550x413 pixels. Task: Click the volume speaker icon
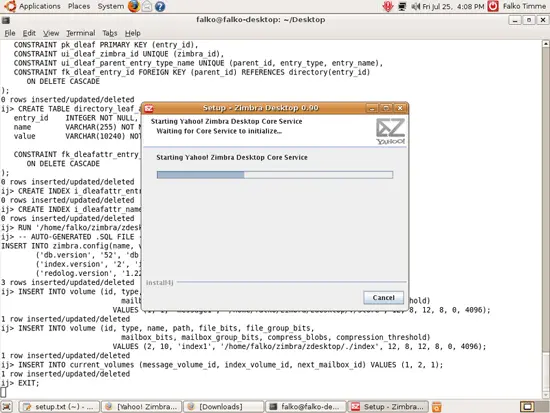416,6
